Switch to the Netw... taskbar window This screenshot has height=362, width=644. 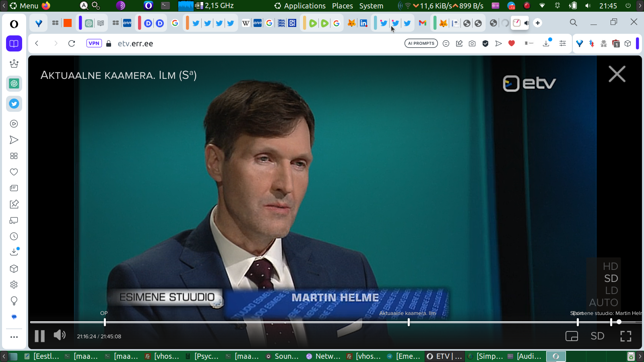click(x=324, y=356)
